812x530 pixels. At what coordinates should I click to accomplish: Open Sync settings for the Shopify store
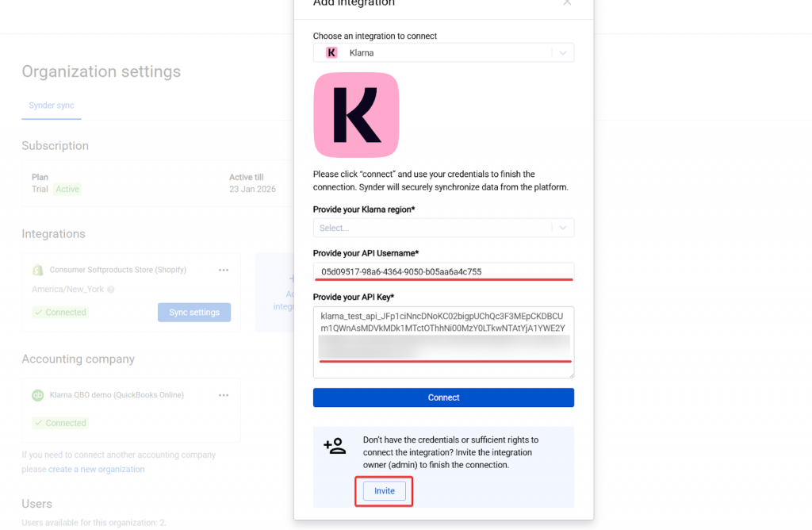(x=194, y=313)
